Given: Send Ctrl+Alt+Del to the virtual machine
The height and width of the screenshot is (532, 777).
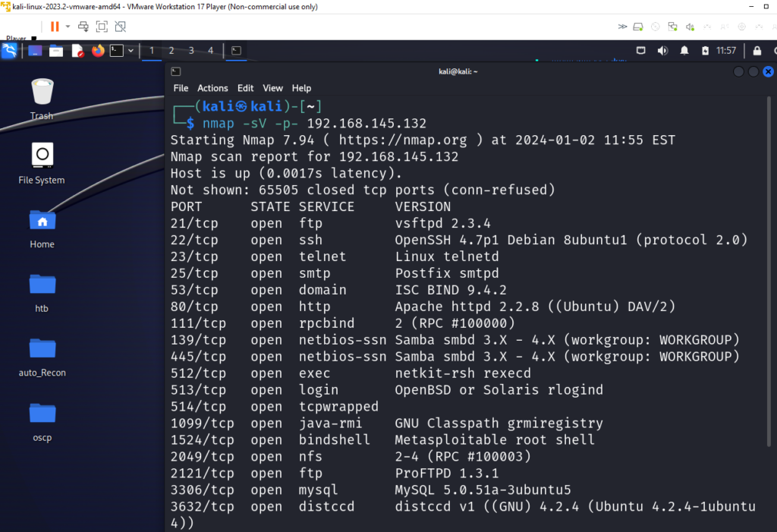Looking at the screenshot, I should (83, 27).
